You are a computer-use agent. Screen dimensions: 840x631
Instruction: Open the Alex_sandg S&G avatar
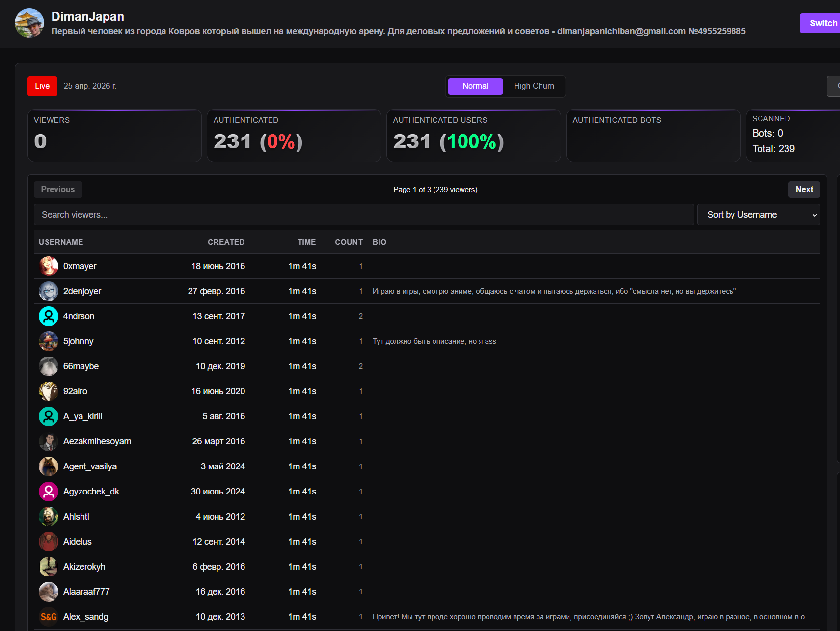49,617
